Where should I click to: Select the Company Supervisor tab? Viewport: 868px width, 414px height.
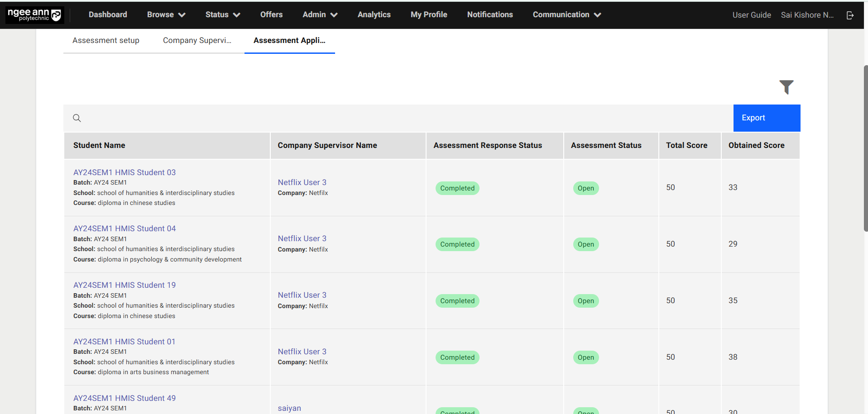pos(197,41)
